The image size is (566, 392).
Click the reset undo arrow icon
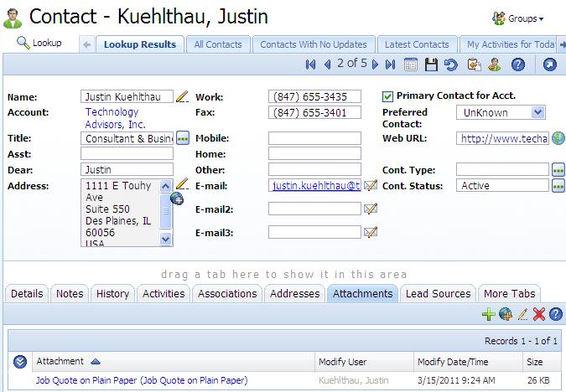click(450, 64)
